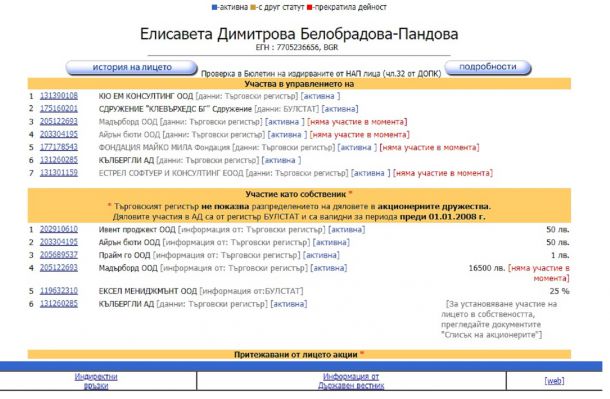Click the 'подробности' button
This screenshot has height=399, width=610.
coord(488,67)
